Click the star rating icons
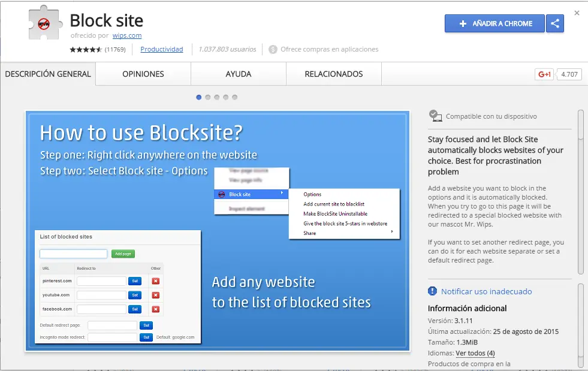588x371 pixels. click(86, 50)
